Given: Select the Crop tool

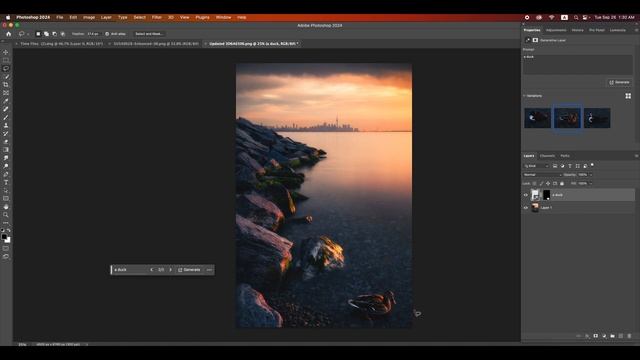Looking at the screenshot, I should click(6, 84).
